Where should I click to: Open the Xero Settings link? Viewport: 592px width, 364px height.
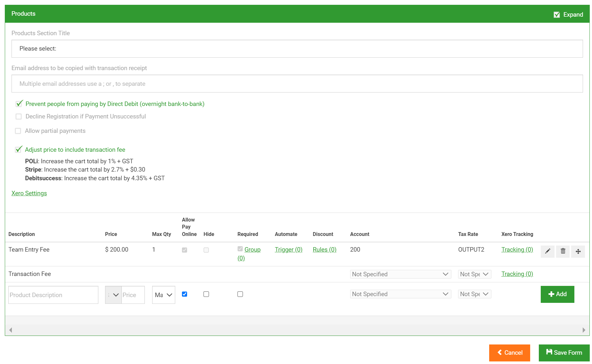(29, 193)
